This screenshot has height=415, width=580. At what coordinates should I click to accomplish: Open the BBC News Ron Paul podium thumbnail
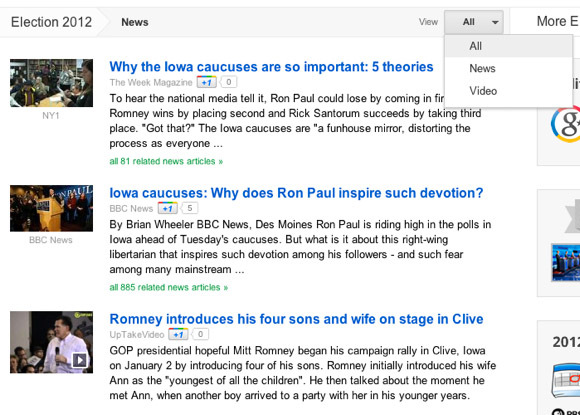[x=51, y=208]
